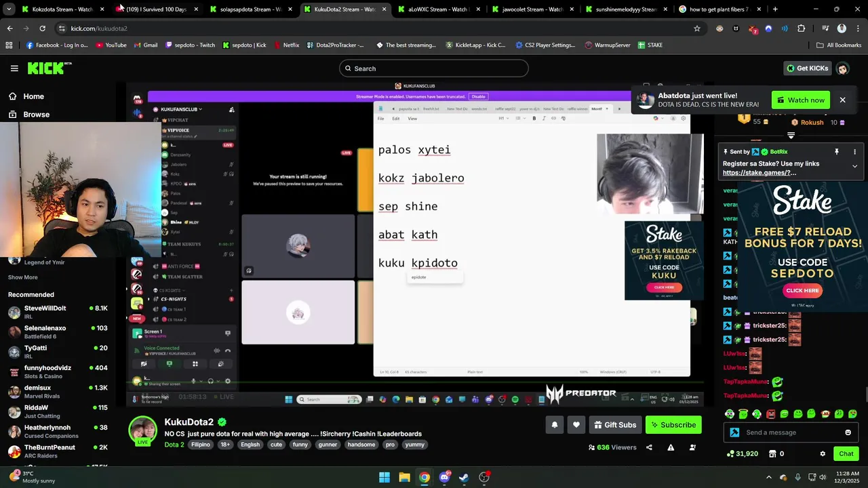This screenshot has width=868, height=488.
Task: Open File Explorer from taskbar
Action: [x=404, y=477]
